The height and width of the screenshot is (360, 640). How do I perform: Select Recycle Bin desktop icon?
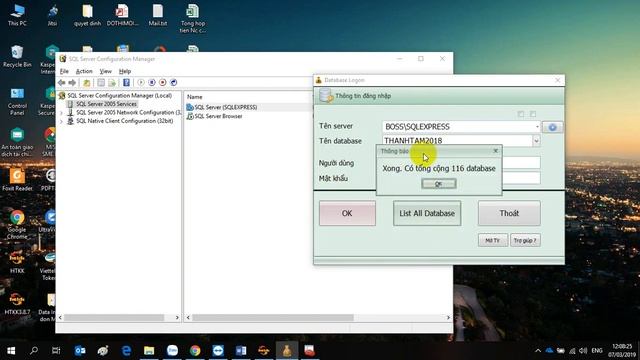17,56
